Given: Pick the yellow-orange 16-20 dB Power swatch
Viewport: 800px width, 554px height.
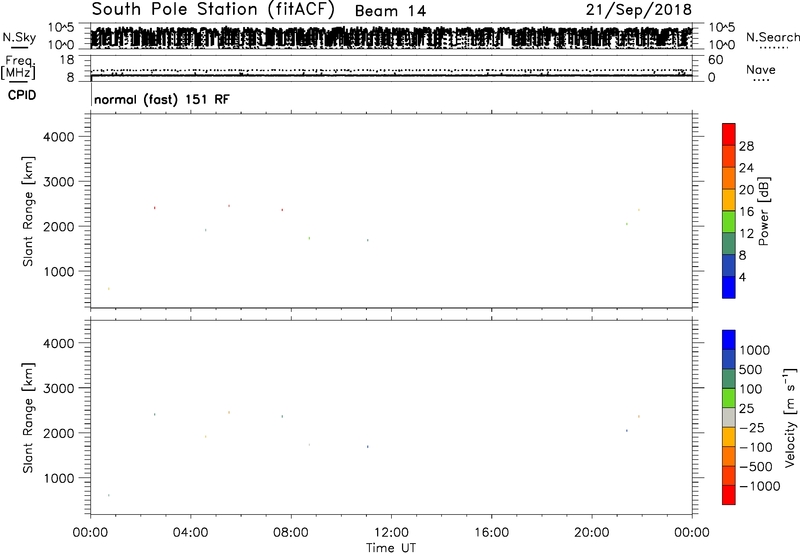Looking at the screenshot, I should [x=729, y=200].
